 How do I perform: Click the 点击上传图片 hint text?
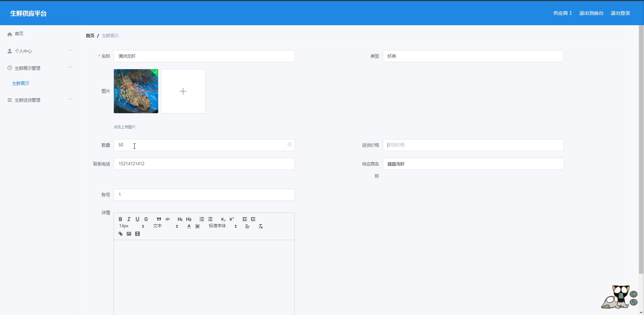(x=125, y=127)
